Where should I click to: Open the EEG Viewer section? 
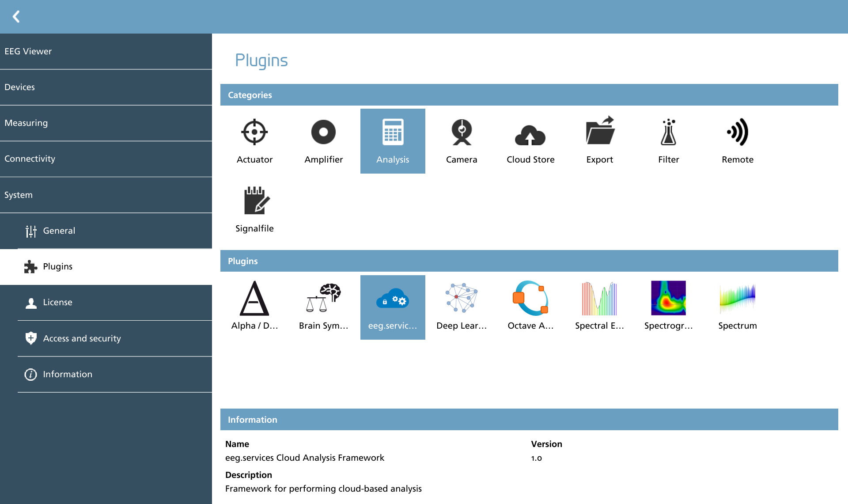[106, 51]
